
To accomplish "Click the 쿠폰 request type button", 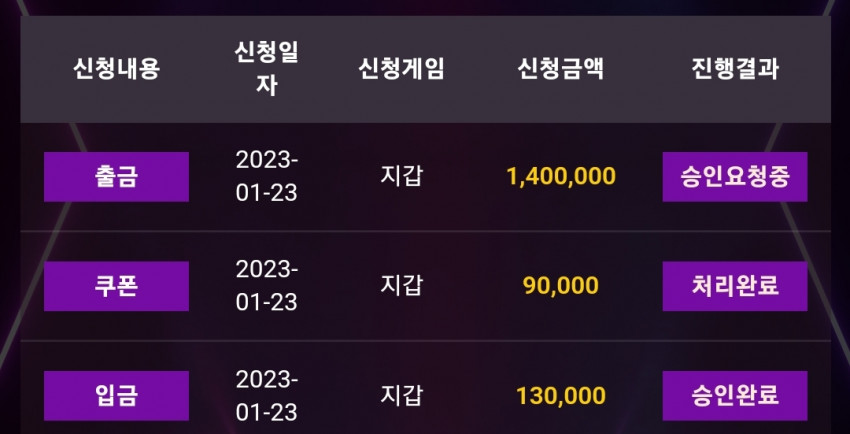I will 116,286.
